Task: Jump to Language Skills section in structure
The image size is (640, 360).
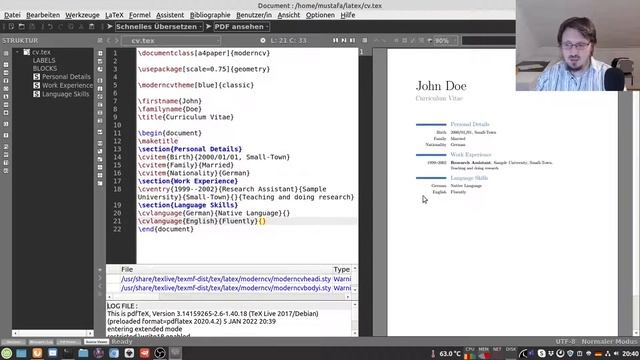Action: coord(65,94)
